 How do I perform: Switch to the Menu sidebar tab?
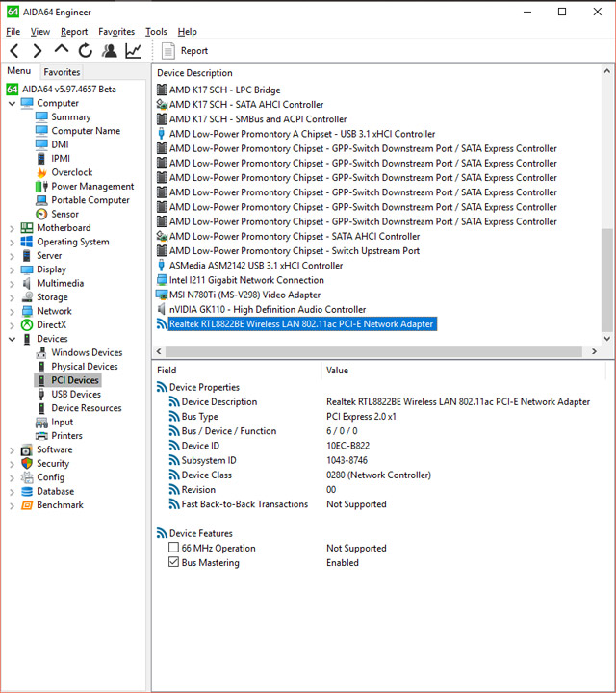click(19, 71)
